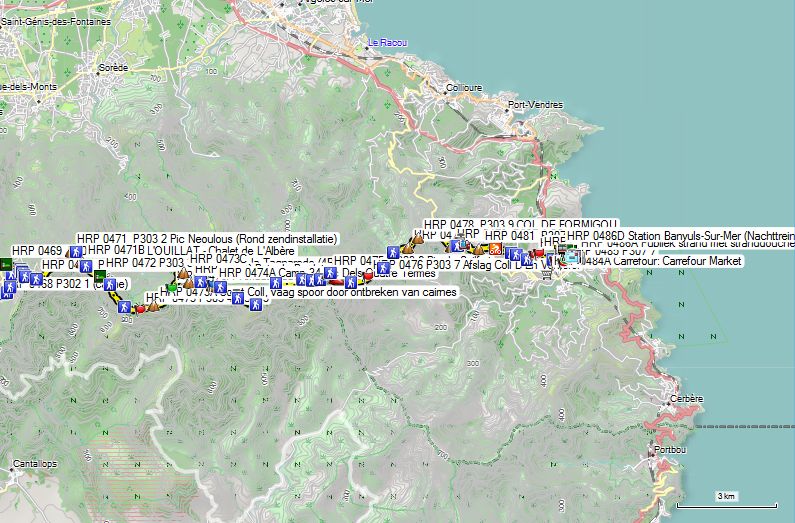
Task: Click the summit icon left of HRP 0478
Action: (417, 238)
